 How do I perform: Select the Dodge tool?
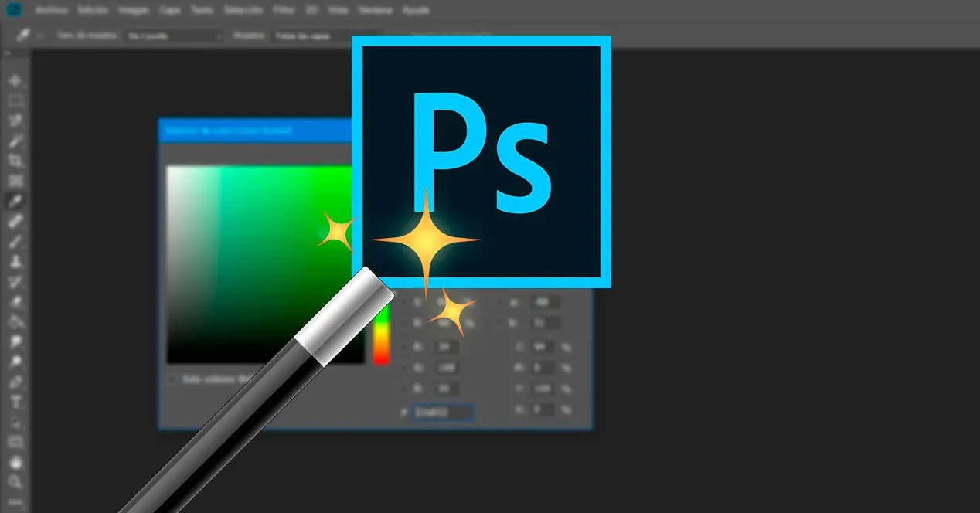pos(15,362)
